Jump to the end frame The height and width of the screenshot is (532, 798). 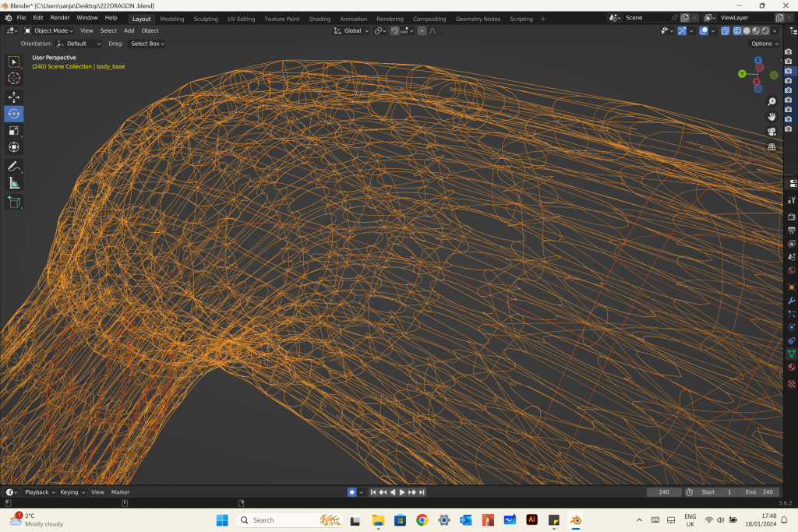coord(422,492)
